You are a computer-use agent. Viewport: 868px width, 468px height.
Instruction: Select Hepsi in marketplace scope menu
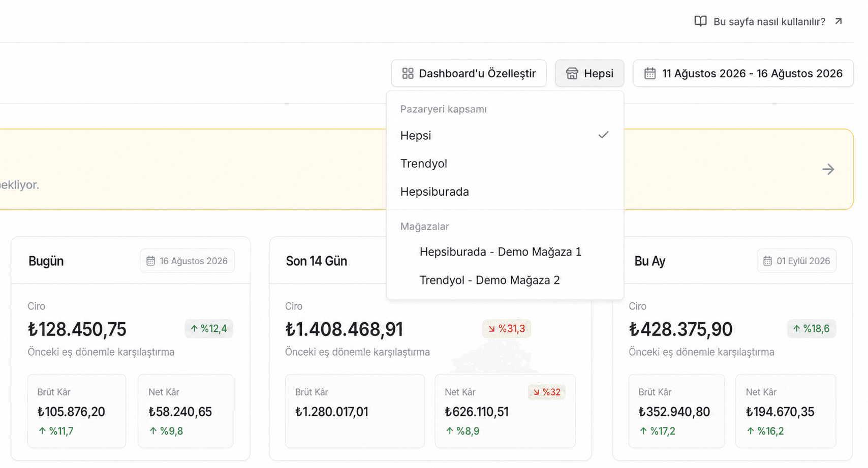click(x=505, y=136)
